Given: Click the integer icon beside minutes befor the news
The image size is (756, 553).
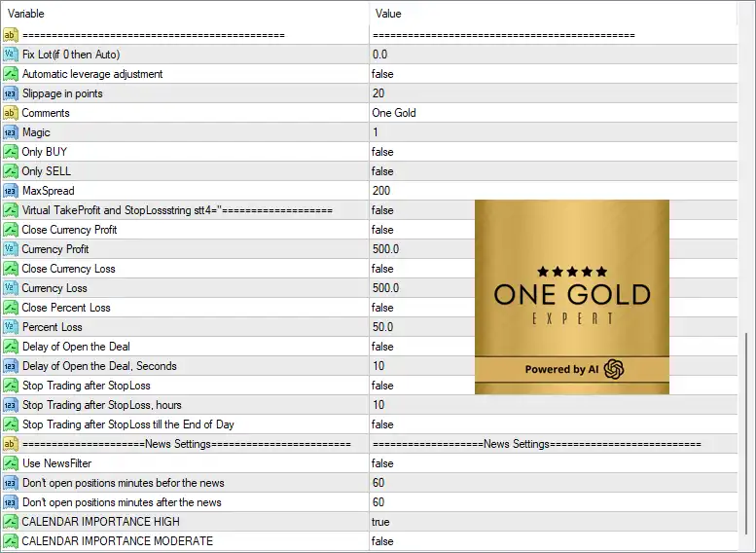Looking at the screenshot, I should [10, 483].
